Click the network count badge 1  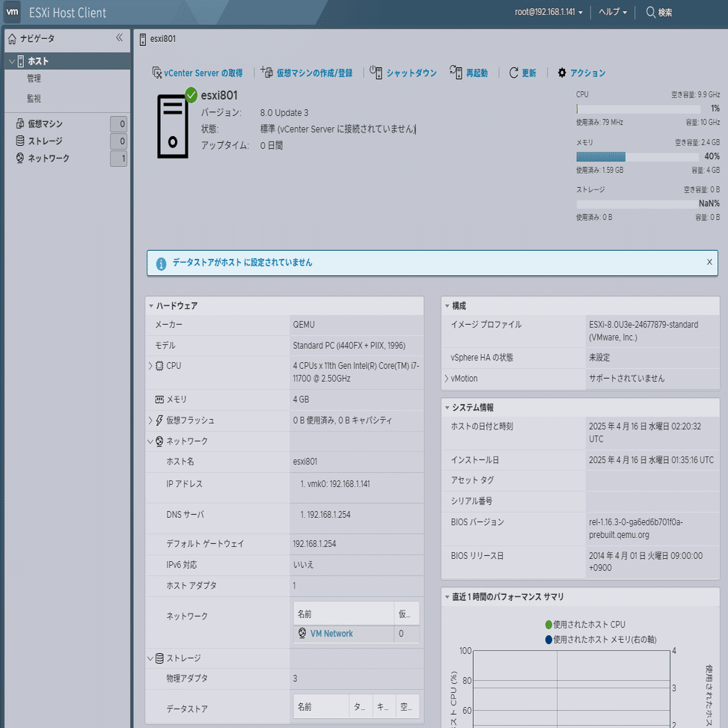coord(119,159)
